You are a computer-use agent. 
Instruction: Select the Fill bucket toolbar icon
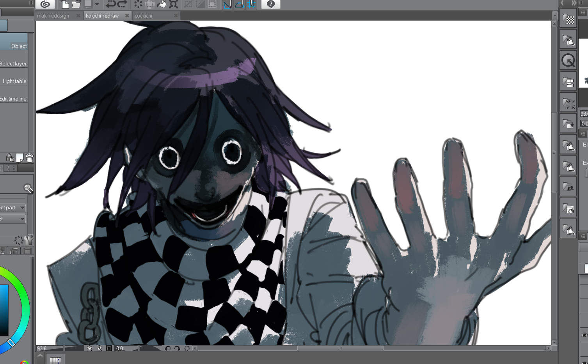[x=162, y=4]
